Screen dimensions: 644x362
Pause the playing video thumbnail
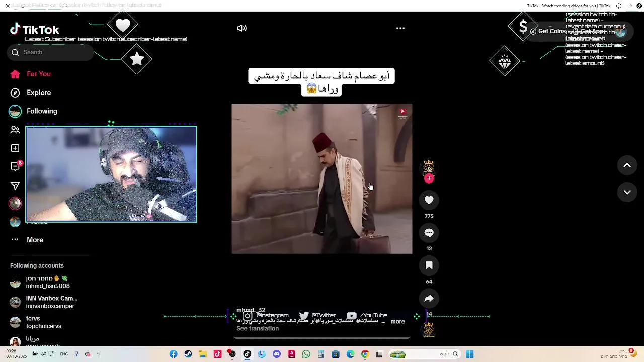tap(322, 178)
